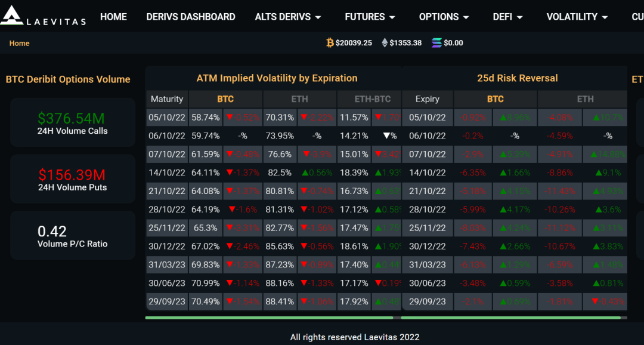Click the ETH-BTC column header
The height and width of the screenshot is (345, 644).
[x=373, y=99]
